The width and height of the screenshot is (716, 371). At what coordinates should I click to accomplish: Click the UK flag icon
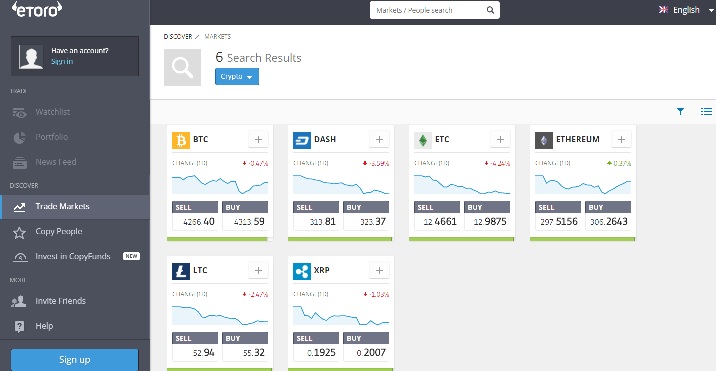click(x=663, y=10)
